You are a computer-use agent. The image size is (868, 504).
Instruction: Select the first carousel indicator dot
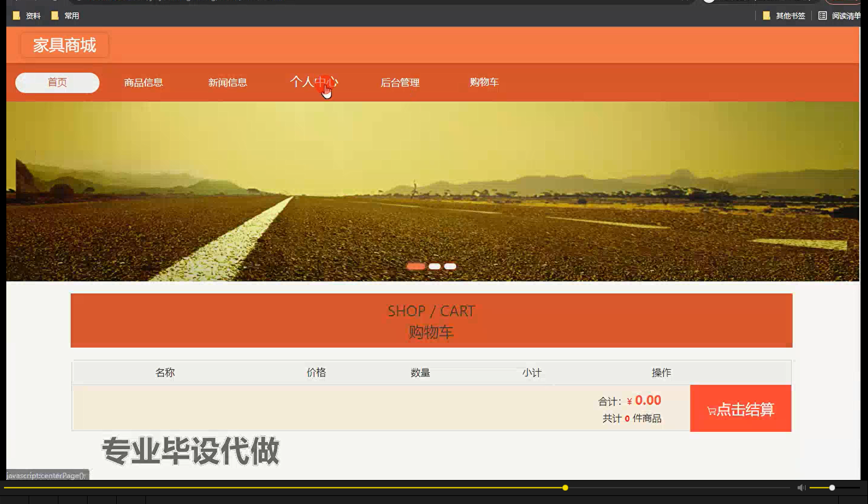(x=416, y=266)
